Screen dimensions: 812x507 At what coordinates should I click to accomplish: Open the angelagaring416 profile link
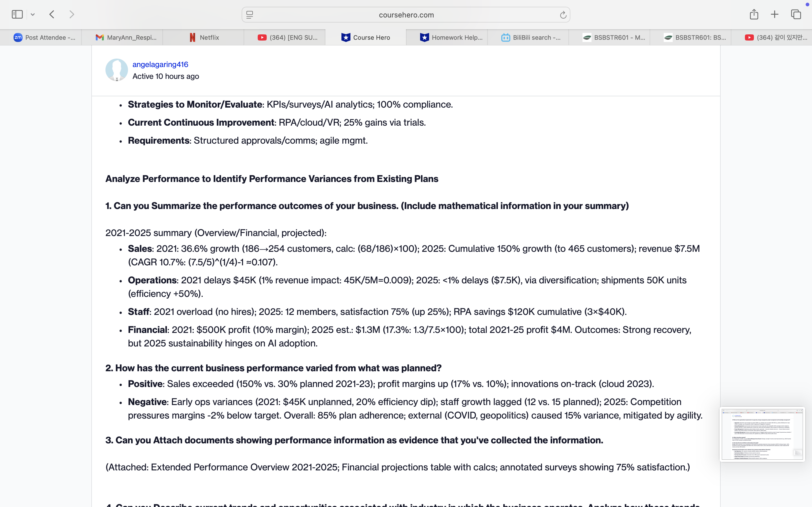[160, 65]
